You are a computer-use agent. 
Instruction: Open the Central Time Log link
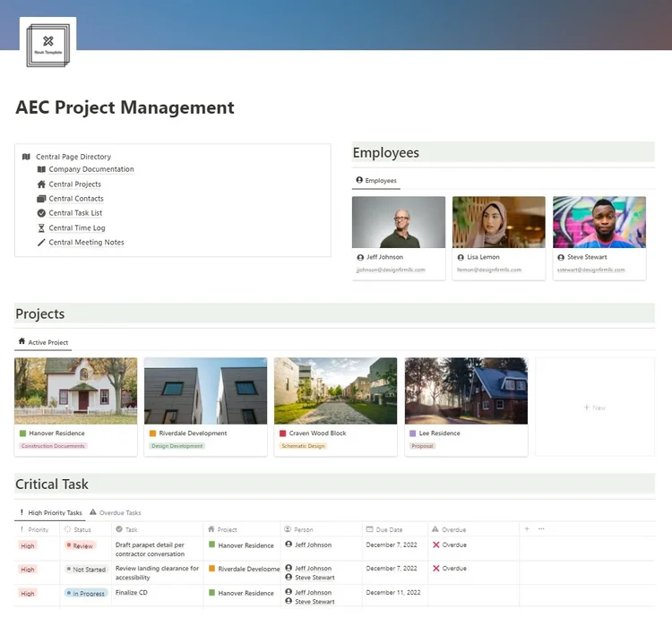(77, 228)
